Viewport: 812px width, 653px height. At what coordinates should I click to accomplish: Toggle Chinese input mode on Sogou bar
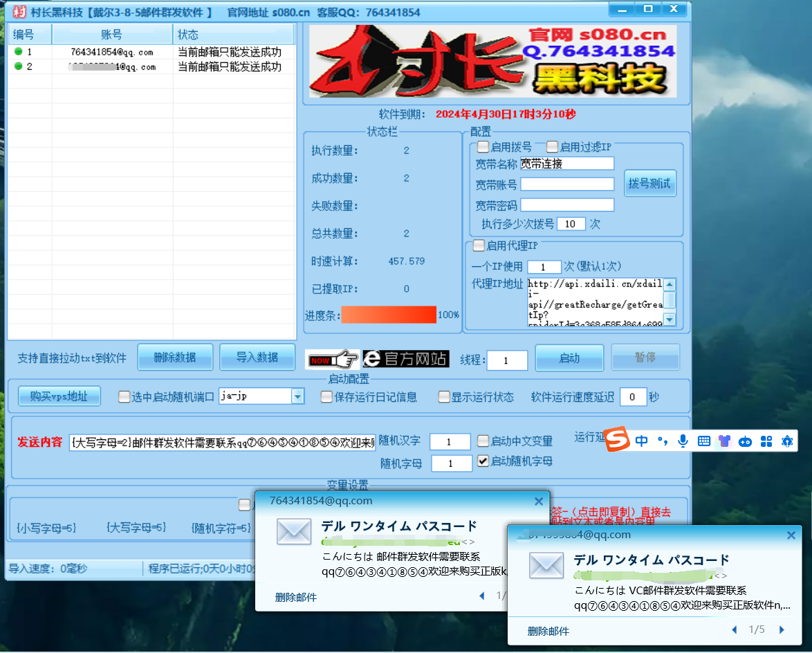[641, 441]
